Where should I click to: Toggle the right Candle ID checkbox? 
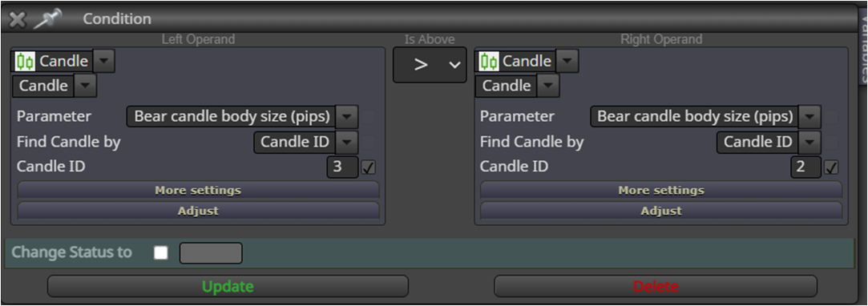(x=831, y=167)
